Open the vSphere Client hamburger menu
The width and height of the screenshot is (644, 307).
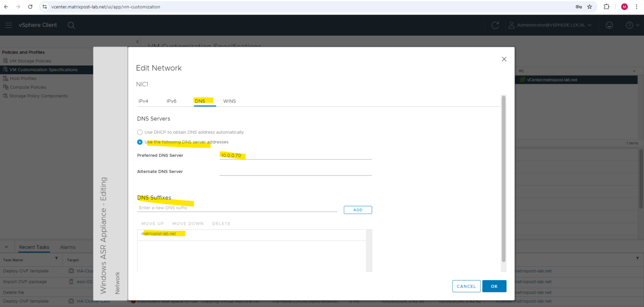8,25
